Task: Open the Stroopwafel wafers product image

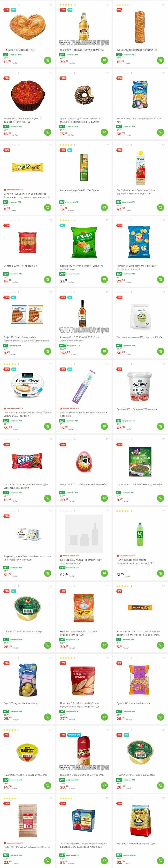Action: click(x=28, y=314)
